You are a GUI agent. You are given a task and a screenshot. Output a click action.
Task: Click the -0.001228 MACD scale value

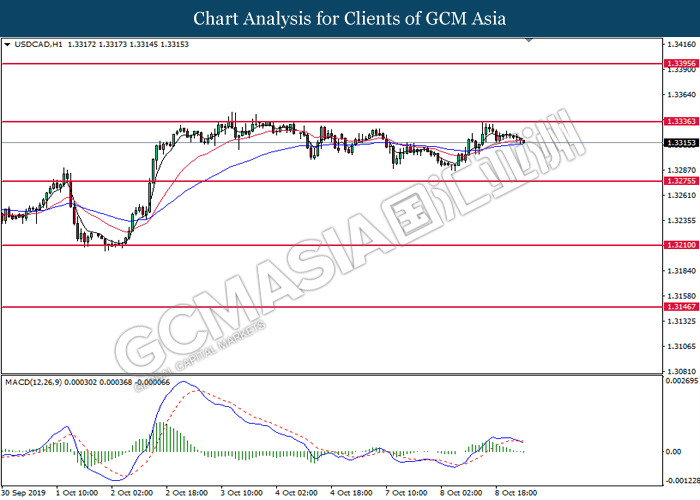click(680, 482)
